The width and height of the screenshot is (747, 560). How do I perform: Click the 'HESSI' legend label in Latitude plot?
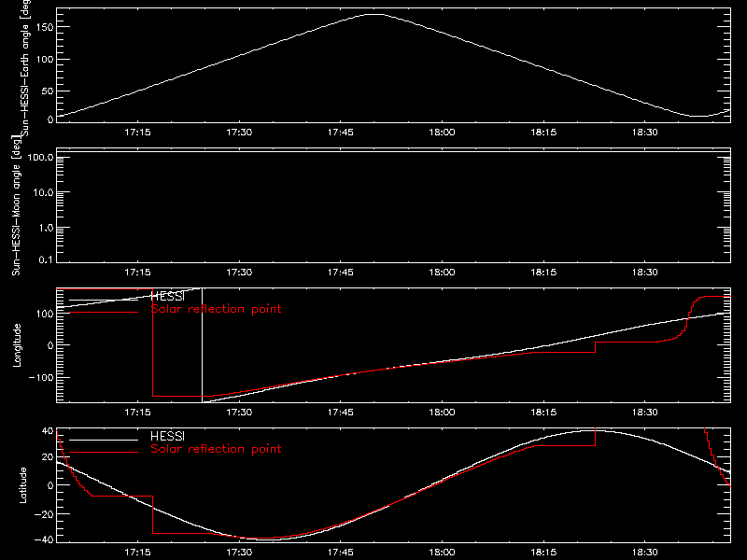pos(167,436)
